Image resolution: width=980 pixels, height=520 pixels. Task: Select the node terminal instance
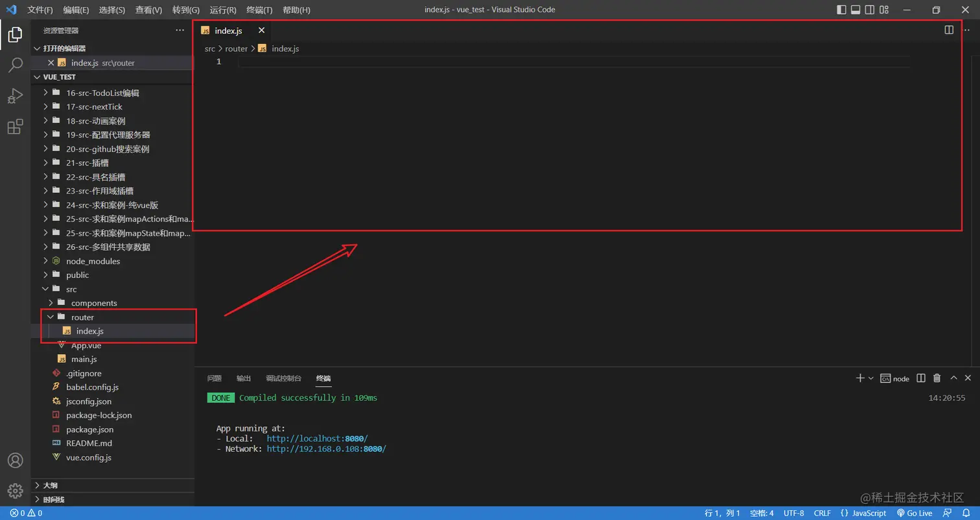click(x=895, y=378)
